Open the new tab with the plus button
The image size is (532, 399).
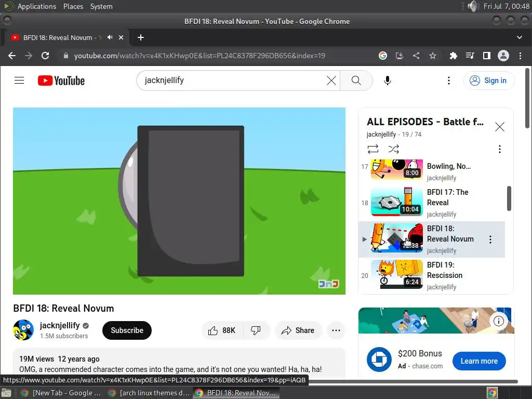click(x=141, y=37)
